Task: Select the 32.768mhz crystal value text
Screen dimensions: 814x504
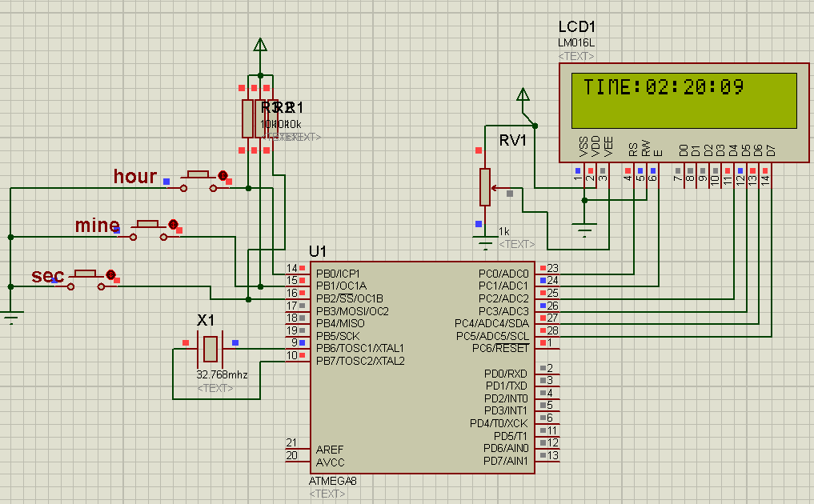Action: (x=223, y=374)
